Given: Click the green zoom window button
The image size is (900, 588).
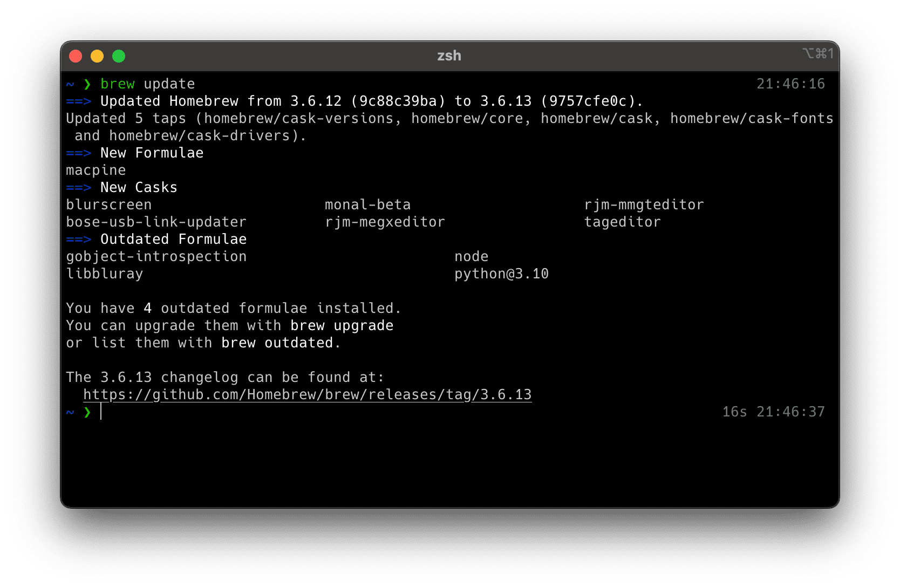Looking at the screenshot, I should [119, 56].
